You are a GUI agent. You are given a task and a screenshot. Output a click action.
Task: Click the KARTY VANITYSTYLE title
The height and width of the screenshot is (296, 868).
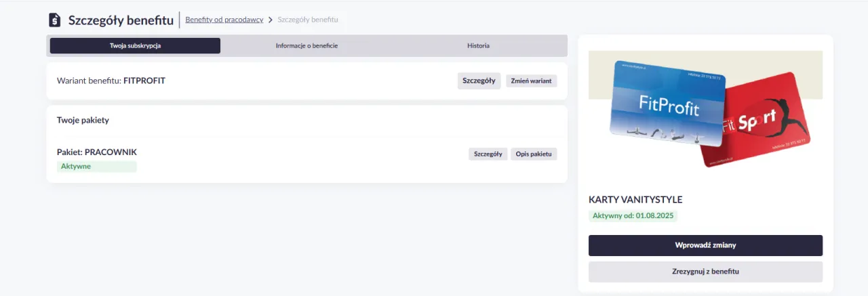click(635, 200)
